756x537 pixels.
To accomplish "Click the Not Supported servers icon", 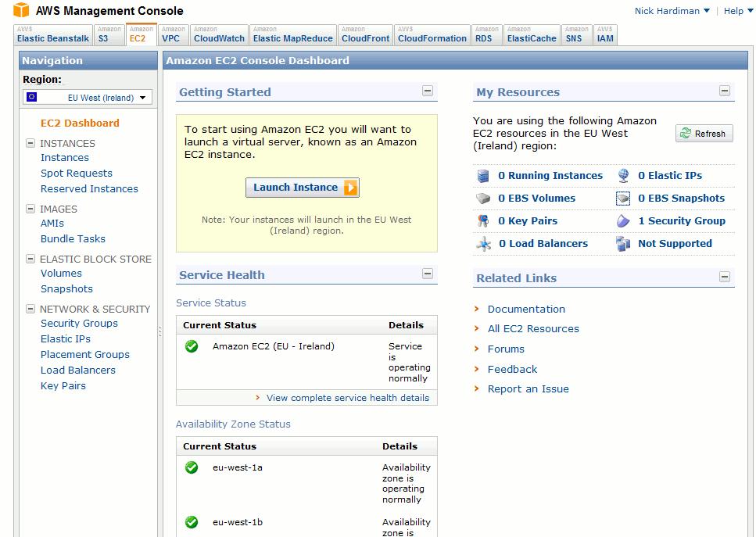I will (623, 243).
